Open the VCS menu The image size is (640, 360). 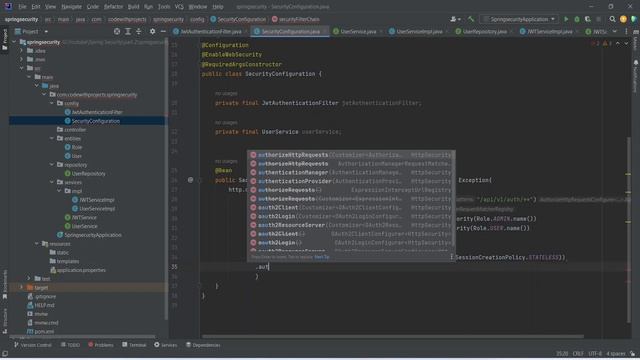tap(179, 7)
